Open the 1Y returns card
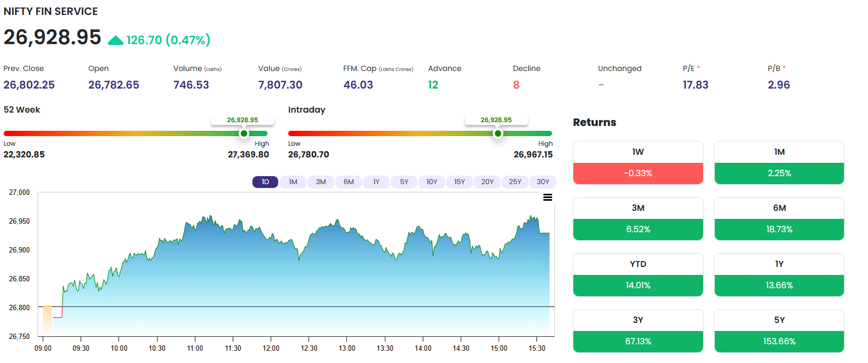 pyautogui.click(x=779, y=275)
